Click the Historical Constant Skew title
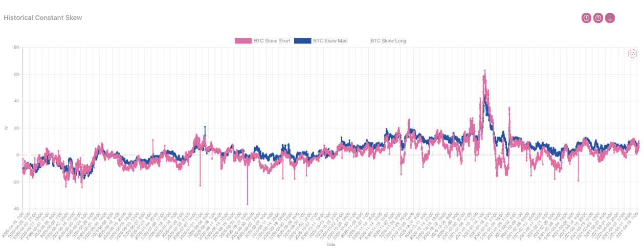This screenshot has width=644, height=246. (42, 17)
